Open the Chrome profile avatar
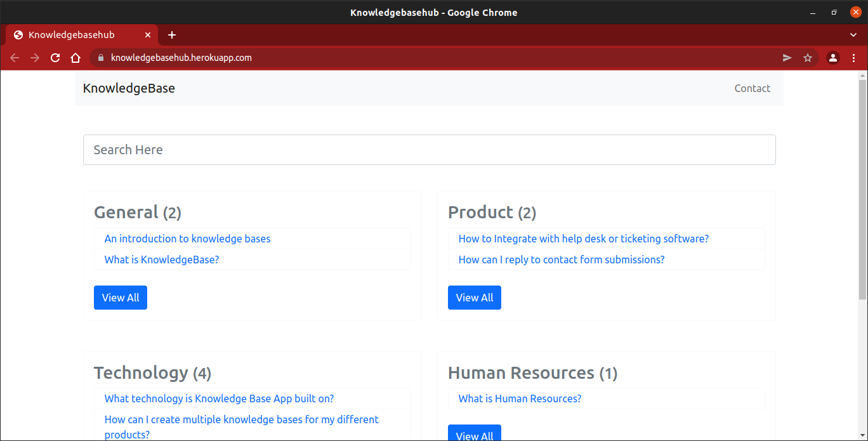Image resolution: width=868 pixels, height=441 pixels. click(833, 58)
